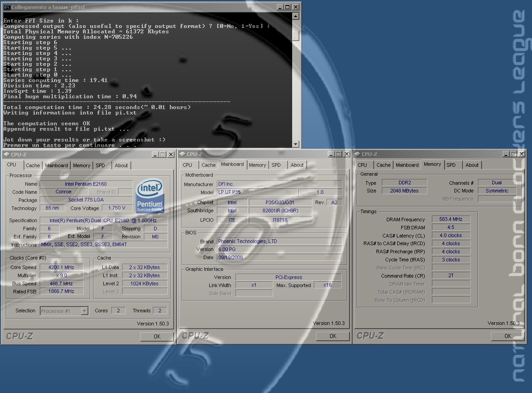
Task: Click OK in the right CPU-Z window
Action: click(x=508, y=336)
